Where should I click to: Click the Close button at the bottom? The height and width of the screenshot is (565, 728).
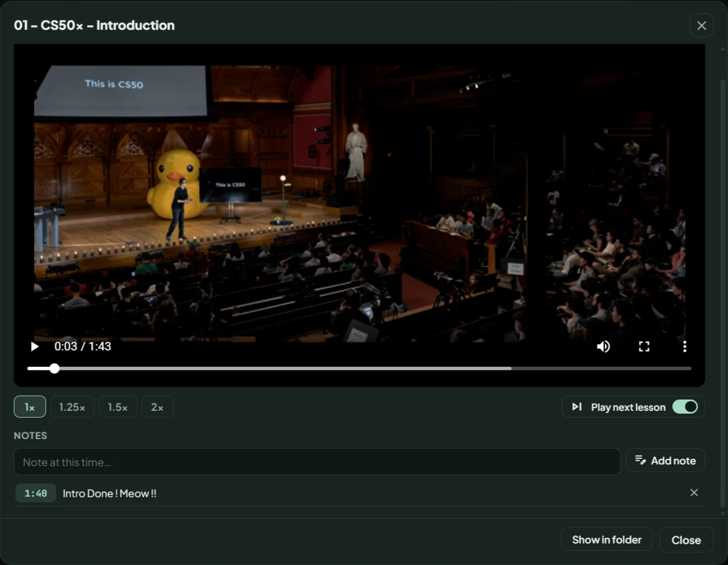point(686,540)
